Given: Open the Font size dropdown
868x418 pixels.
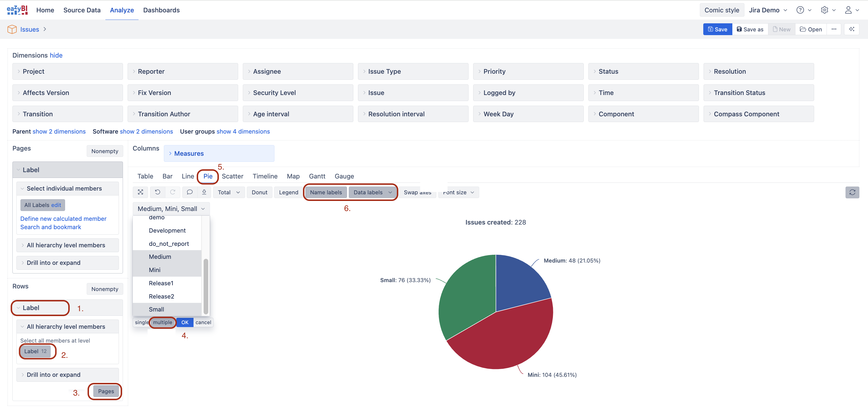Looking at the screenshot, I should coord(458,192).
